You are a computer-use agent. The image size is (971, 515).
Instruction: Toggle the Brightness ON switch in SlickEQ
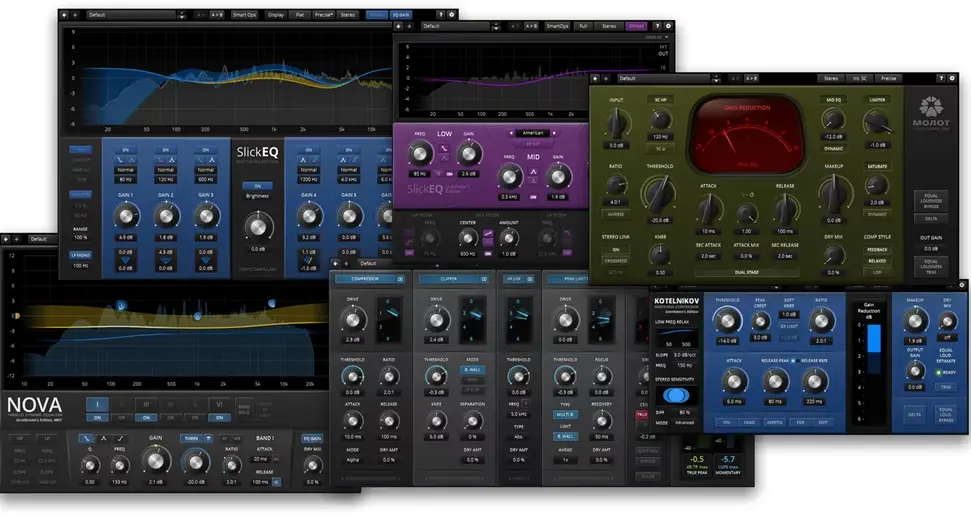[x=258, y=186]
